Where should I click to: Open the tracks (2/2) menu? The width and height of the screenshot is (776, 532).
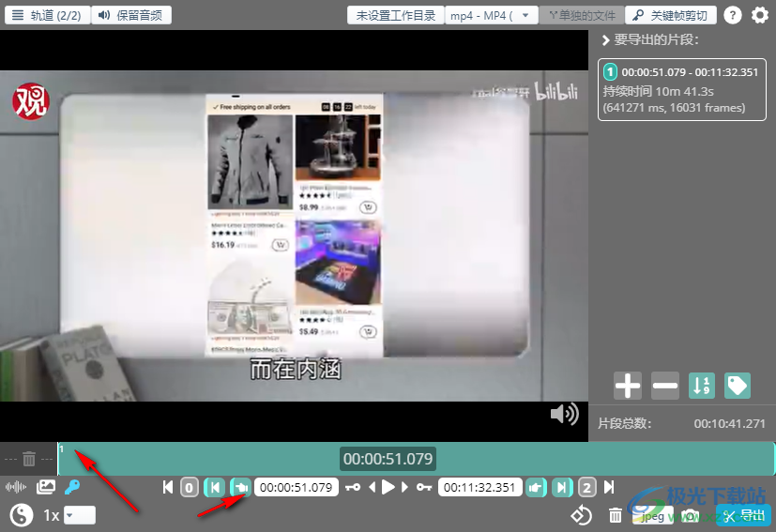coord(48,15)
